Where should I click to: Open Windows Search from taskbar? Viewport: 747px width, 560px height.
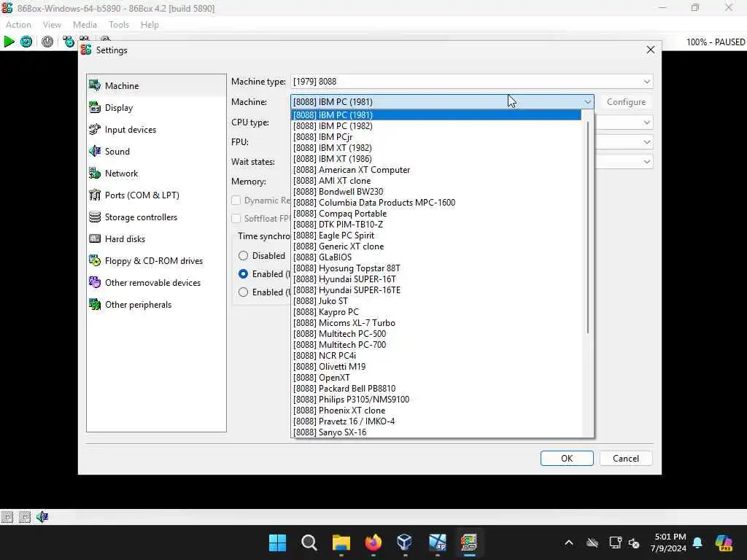pyautogui.click(x=309, y=542)
